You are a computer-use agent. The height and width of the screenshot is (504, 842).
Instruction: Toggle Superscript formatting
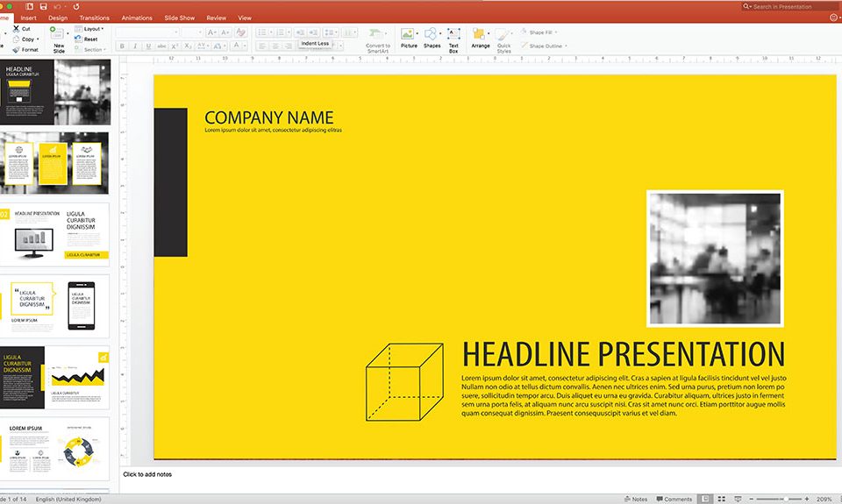tap(175, 46)
